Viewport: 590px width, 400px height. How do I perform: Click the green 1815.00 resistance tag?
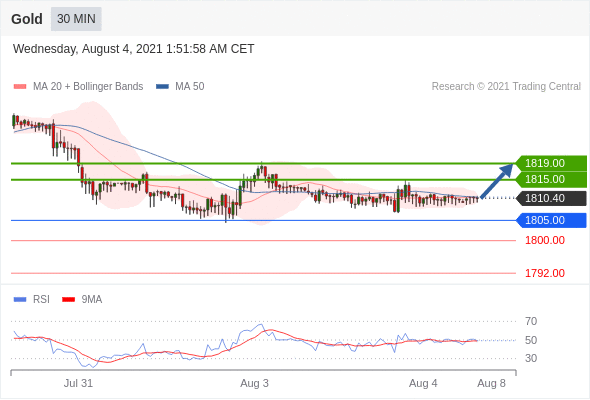coord(551,179)
